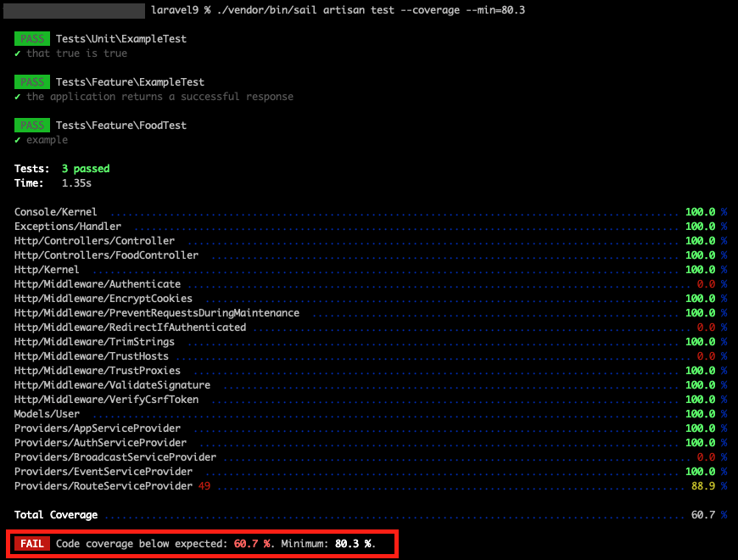Click the Http/Middleware/Authenticate path text
Image resolution: width=738 pixels, height=560 pixels.
pyautogui.click(x=98, y=283)
